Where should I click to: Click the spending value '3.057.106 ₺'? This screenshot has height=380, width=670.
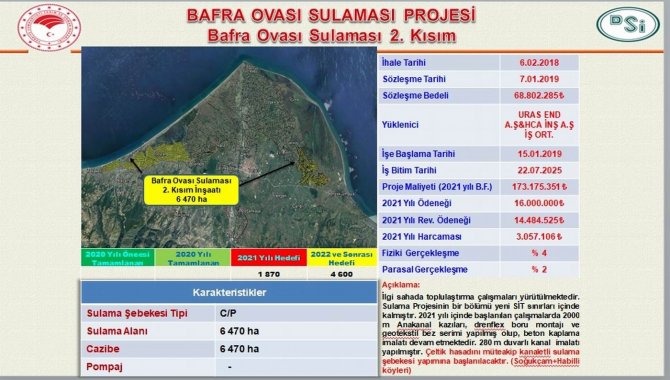[x=539, y=236]
